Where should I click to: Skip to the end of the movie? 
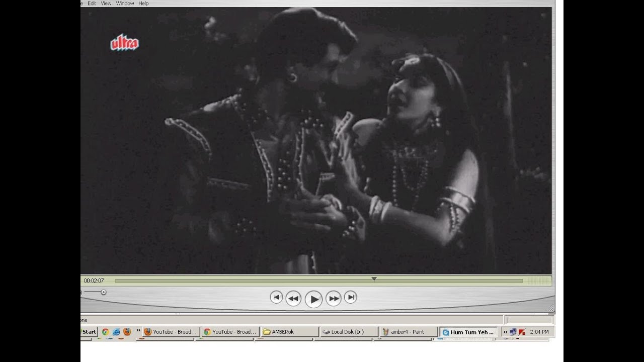351,297
